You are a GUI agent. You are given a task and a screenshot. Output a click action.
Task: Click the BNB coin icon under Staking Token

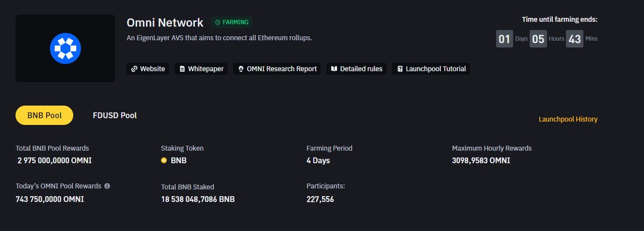point(164,160)
